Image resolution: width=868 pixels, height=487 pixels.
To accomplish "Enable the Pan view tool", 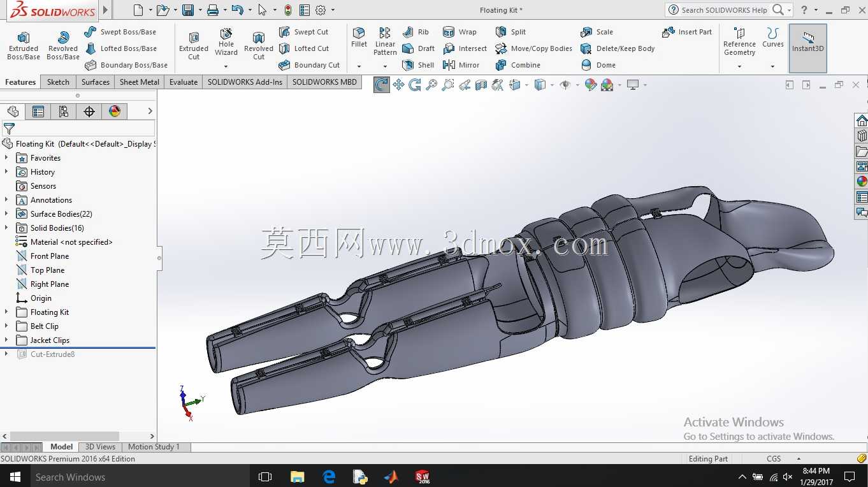I will coord(398,85).
